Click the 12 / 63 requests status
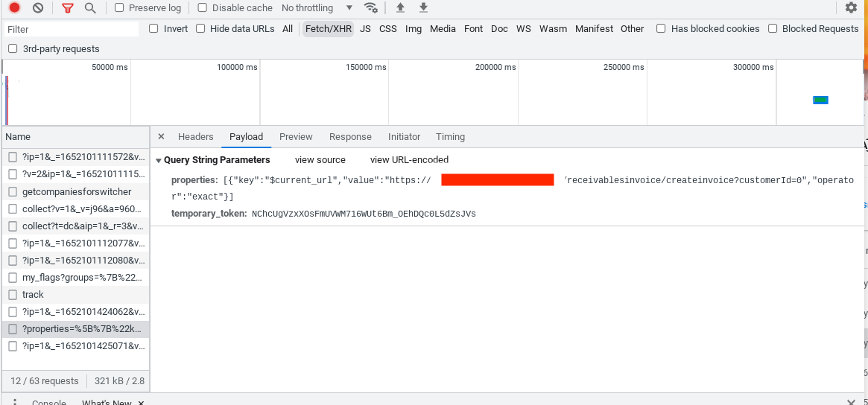This screenshot has height=405, width=868. coord(44,380)
